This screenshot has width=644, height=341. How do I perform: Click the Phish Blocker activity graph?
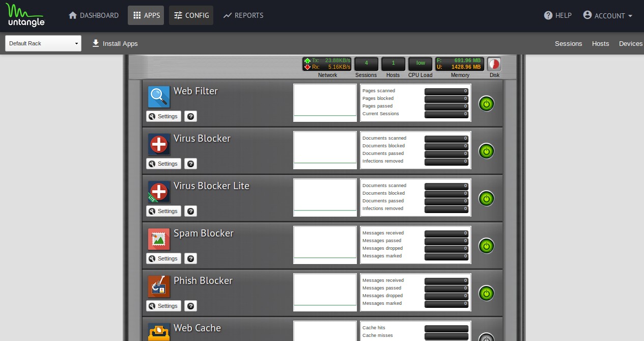(x=325, y=292)
